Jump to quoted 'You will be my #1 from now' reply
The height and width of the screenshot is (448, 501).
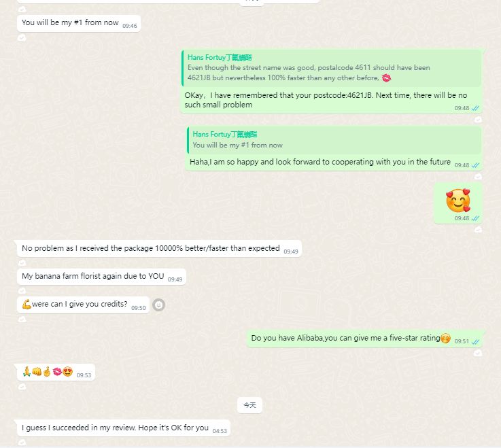click(x=334, y=140)
